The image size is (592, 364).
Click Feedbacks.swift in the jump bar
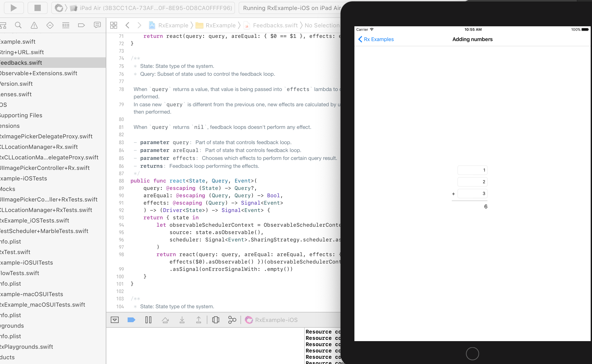271,25
